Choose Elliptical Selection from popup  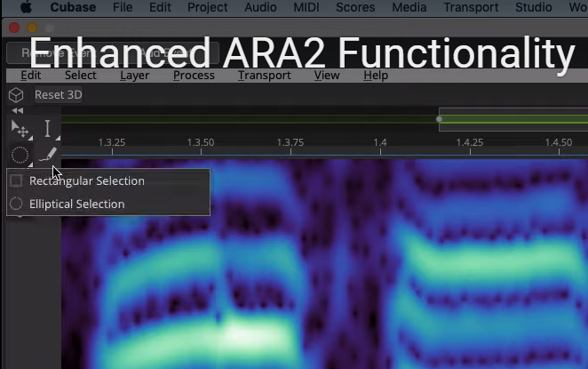[108, 204]
